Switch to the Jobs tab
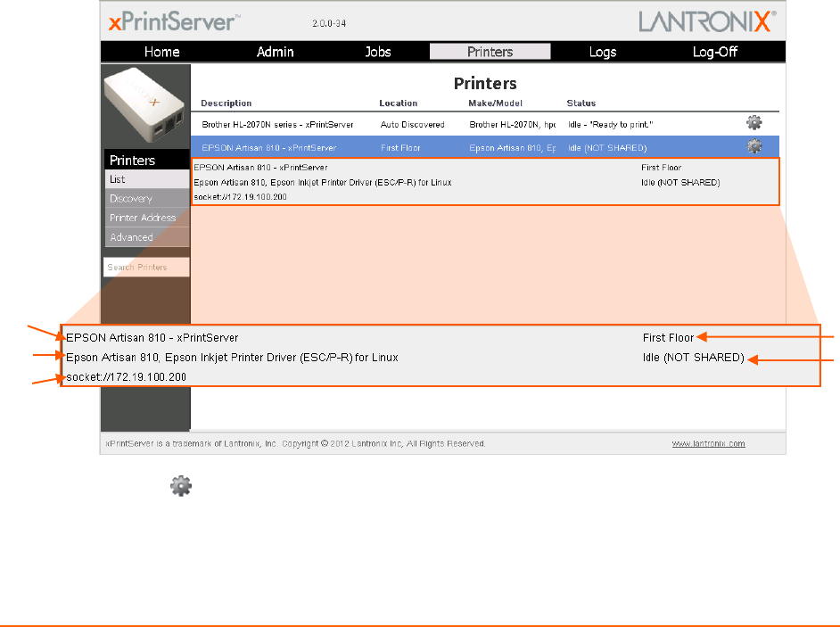 tap(378, 52)
